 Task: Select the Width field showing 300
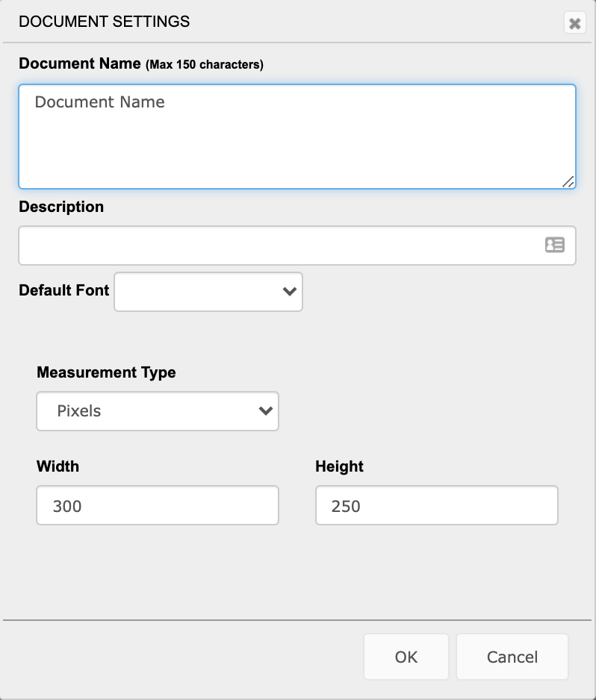(158, 505)
